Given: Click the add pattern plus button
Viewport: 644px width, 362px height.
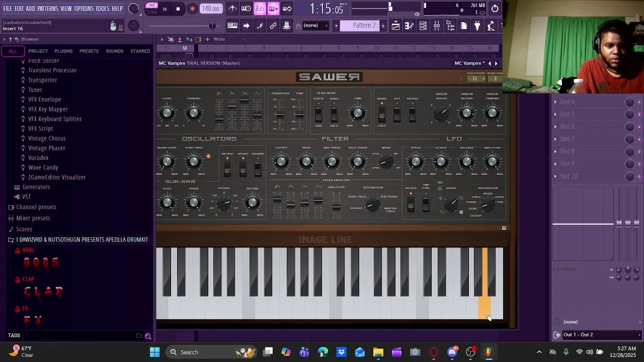Looking at the screenshot, I should click(383, 26).
